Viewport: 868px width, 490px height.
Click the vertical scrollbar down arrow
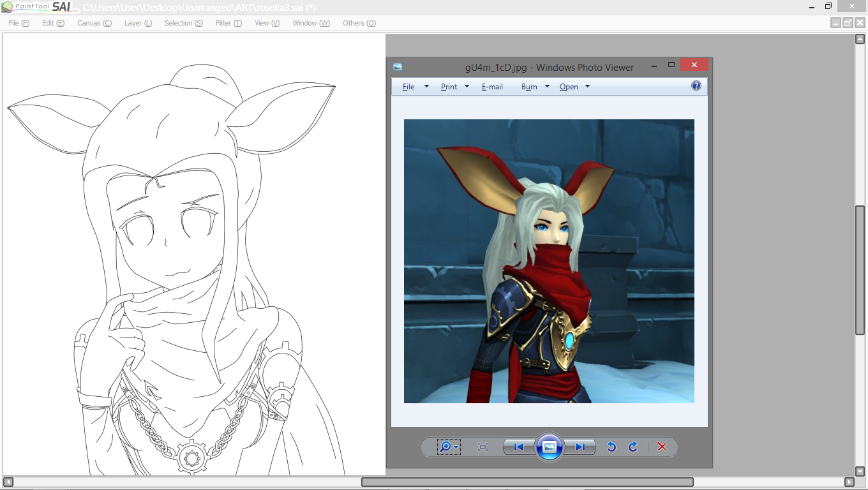coord(860,471)
